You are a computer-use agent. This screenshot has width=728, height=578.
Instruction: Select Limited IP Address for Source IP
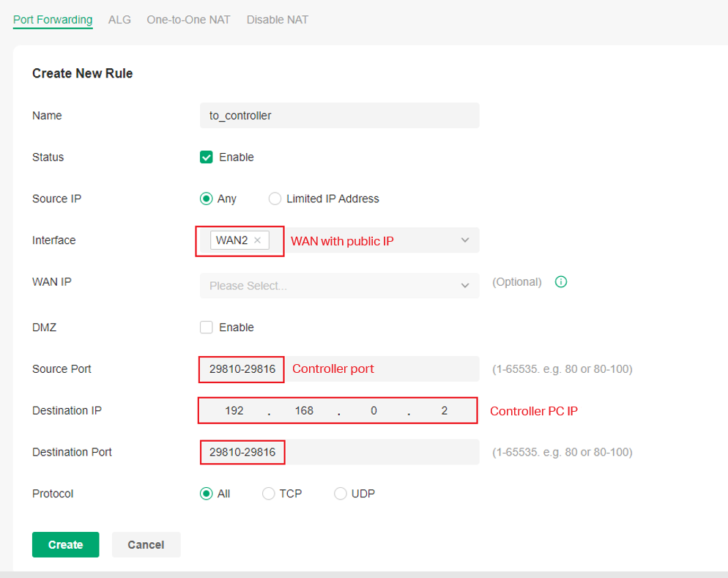(x=275, y=199)
